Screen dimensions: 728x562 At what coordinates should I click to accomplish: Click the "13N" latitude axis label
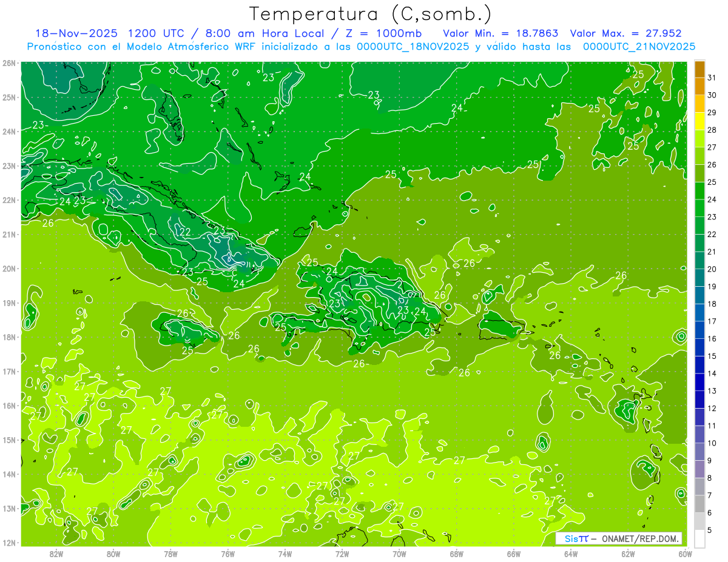point(8,508)
